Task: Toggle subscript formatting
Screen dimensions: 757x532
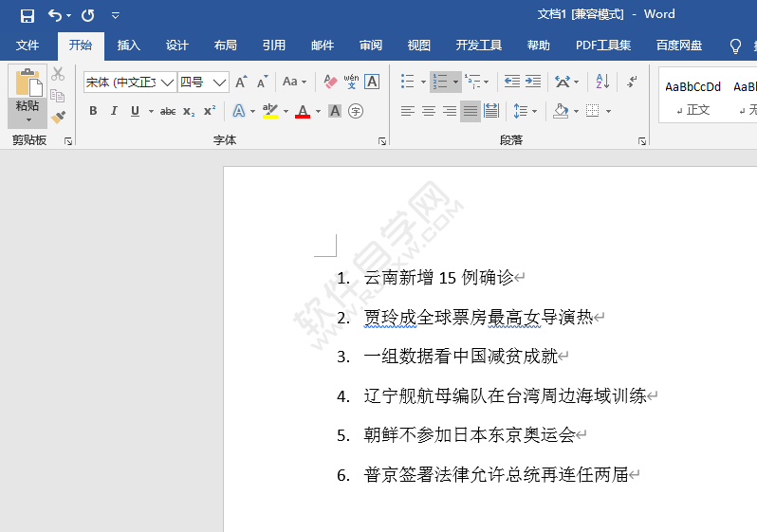Action: coord(189,111)
